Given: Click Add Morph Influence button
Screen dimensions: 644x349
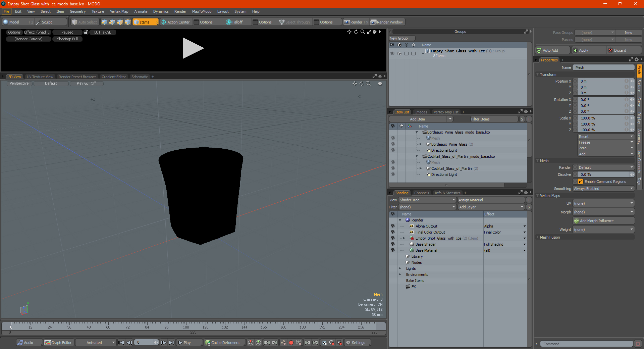Looking at the screenshot, I should pyautogui.click(x=603, y=221).
